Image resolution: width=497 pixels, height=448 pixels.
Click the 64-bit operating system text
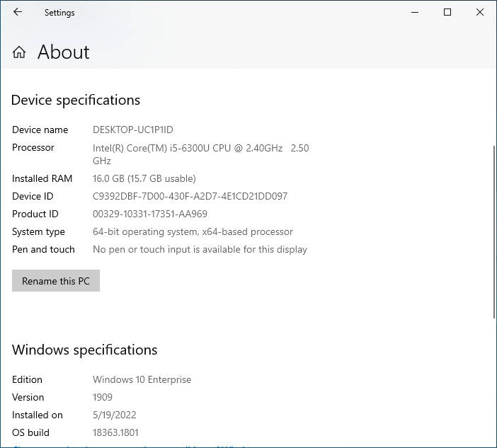[193, 231]
